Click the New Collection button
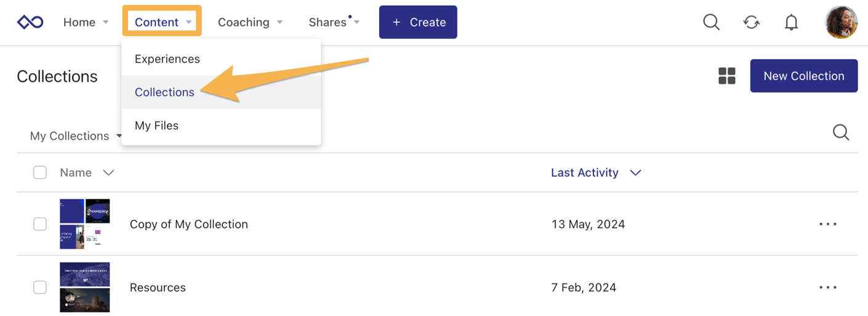Screen dimensions: 868x316 803,76
